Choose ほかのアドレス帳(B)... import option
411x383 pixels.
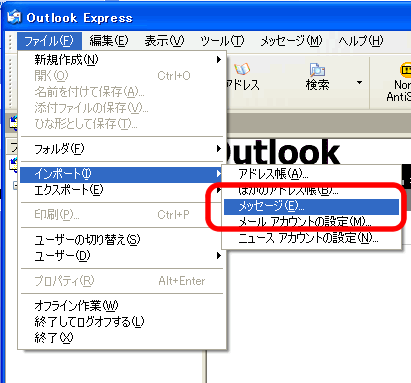(x=311, y=190)
